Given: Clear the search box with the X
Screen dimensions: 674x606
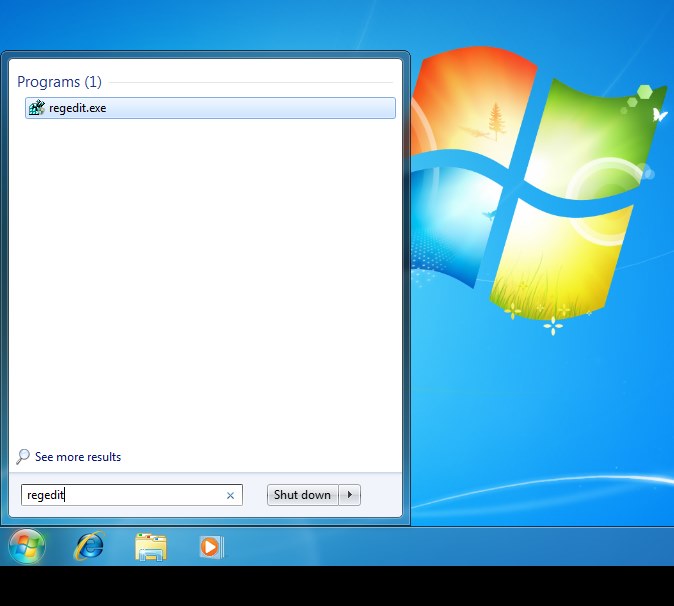Looking at the screenshot, I should tap(230, 496).
